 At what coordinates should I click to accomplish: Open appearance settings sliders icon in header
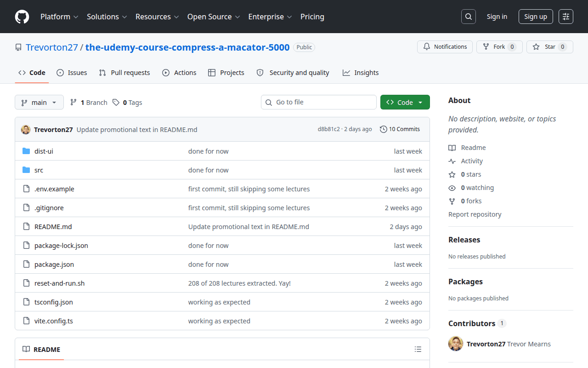click(x=566, y=17)
